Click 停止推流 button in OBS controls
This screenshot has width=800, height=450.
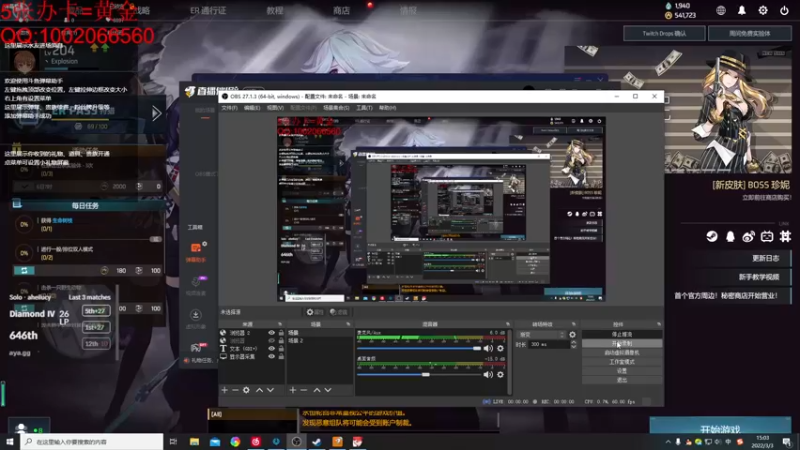coord(622,334)
